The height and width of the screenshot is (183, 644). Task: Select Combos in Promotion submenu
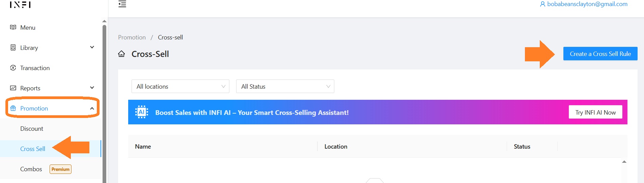pos(31,169)
